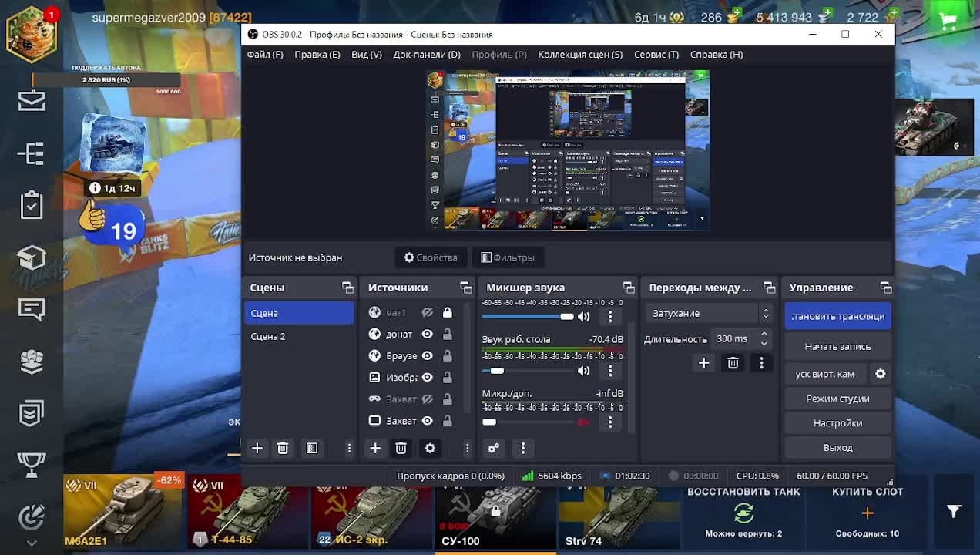Click the Выход button
Screen dimensions: 980x555
(837, 448)
